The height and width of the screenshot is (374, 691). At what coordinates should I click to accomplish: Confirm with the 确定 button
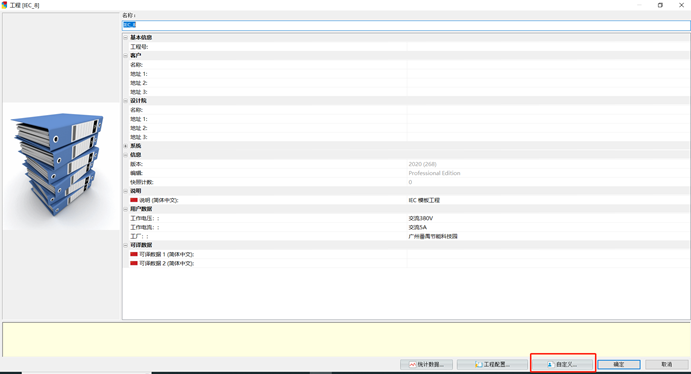tap(619, 364)
